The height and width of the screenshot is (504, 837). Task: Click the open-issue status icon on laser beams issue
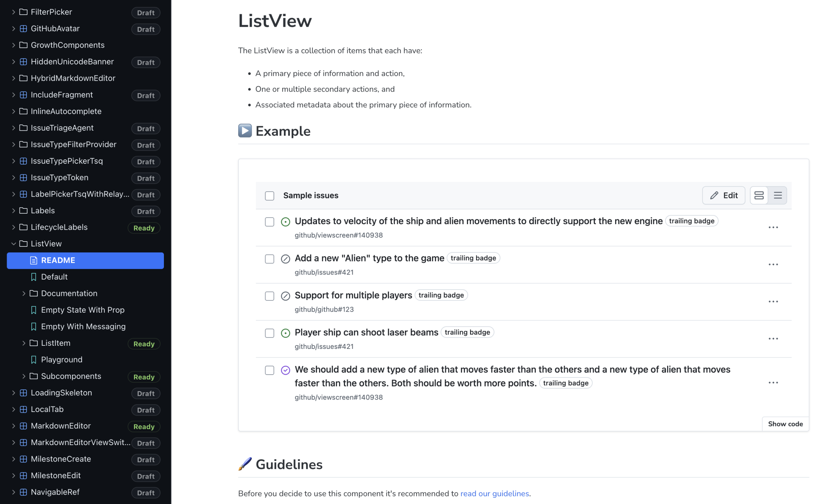pyautogui.click(x=285, y=333)
